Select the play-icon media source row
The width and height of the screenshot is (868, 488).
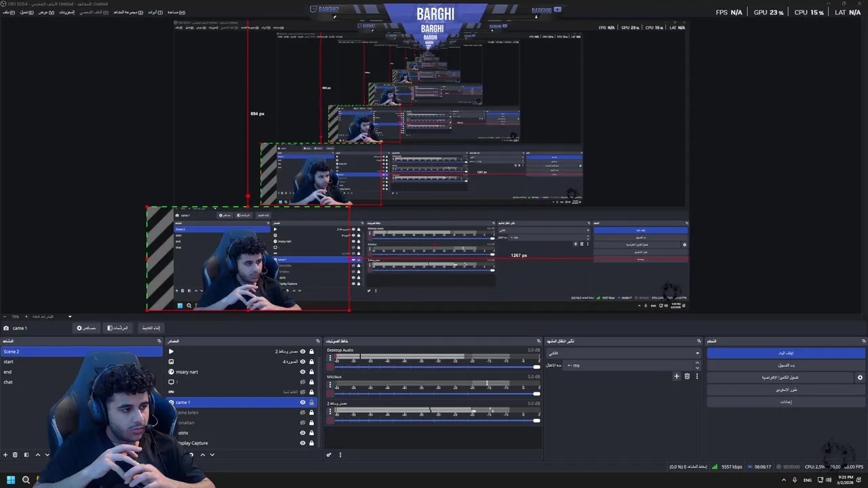pyautogui.click(x=241, y=351)
